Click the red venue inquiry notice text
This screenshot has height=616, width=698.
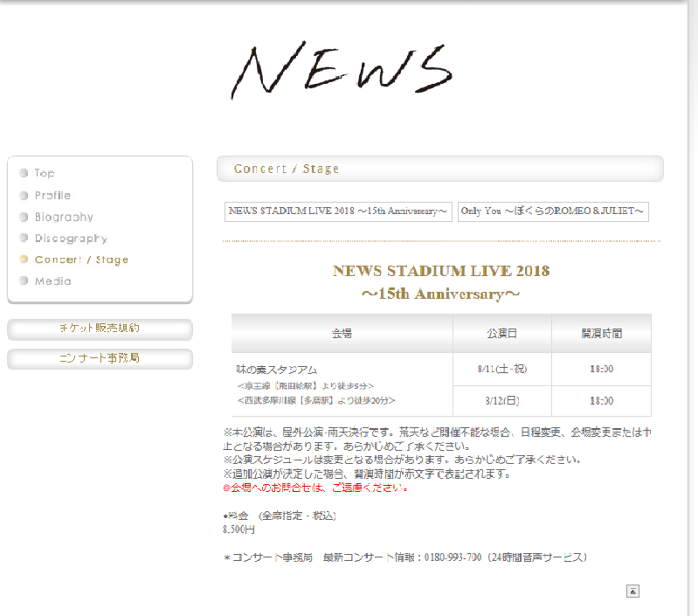tap(315, 488)
